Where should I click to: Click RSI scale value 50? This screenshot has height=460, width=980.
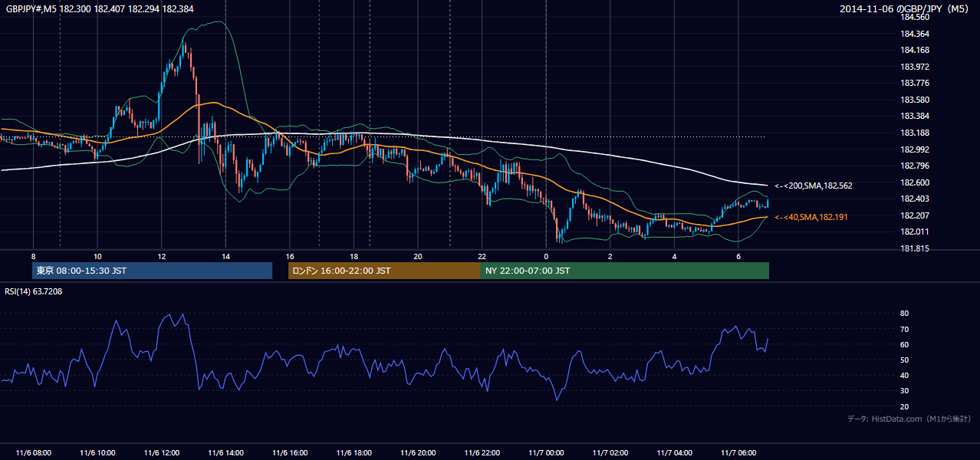(x=904, y=360)
